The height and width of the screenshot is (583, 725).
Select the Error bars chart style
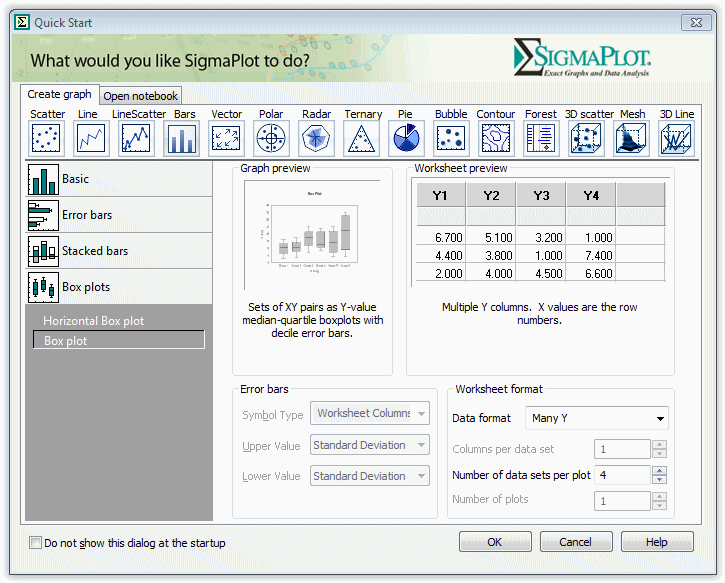(119, 215)
